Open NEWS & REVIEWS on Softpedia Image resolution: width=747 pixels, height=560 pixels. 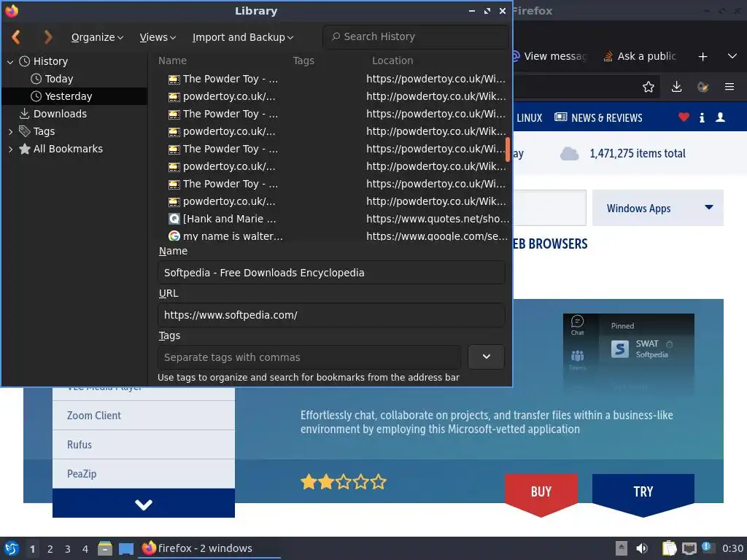pyautogui.click(x=598, y=117)
